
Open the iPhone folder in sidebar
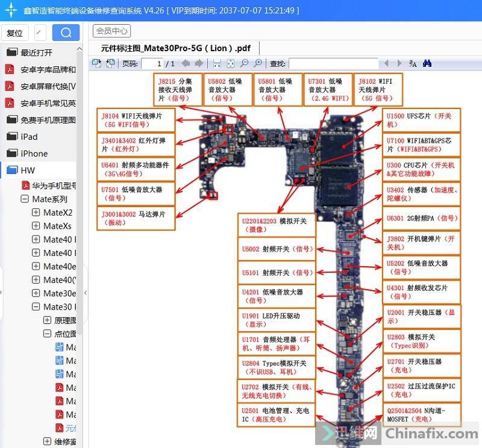(x=34, y=154)
